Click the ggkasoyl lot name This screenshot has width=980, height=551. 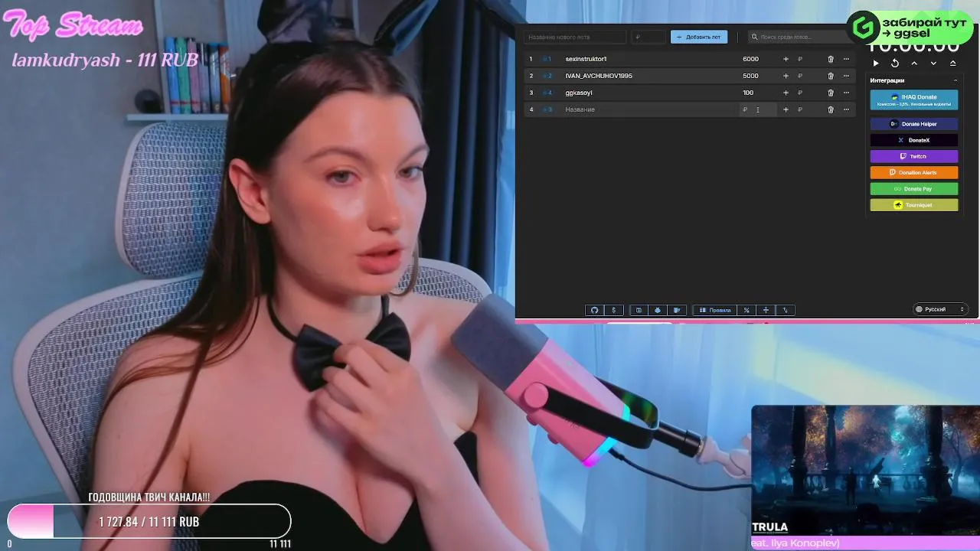click(579, 93)
